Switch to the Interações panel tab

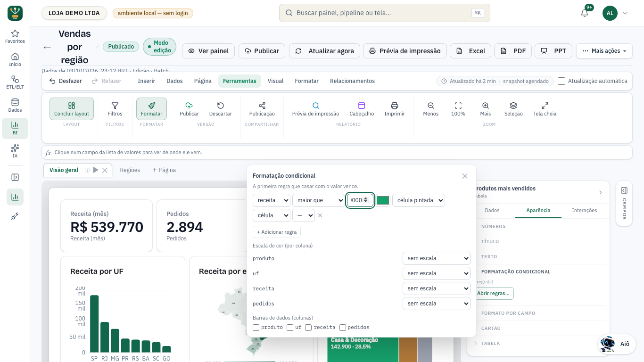(585, 210)
